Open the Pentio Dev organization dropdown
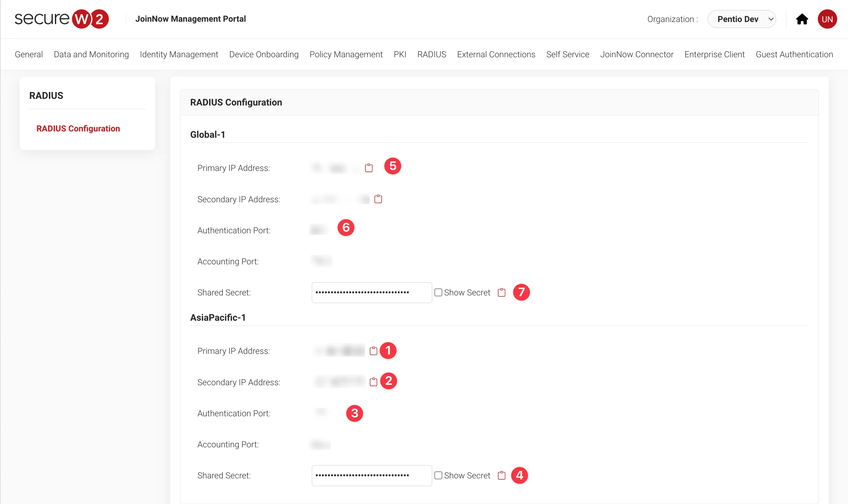Viewport: 848px width, 504px height. (741, 19)
